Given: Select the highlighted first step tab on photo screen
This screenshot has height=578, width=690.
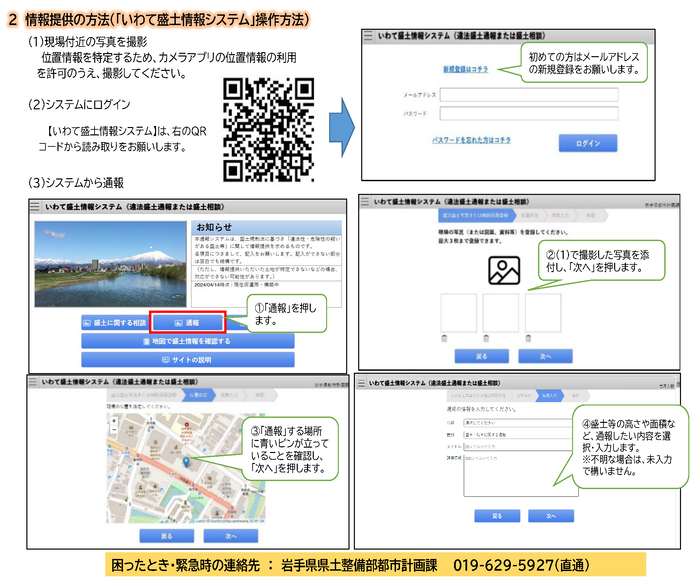Looking at the screenshot, I should pos(476,215).
